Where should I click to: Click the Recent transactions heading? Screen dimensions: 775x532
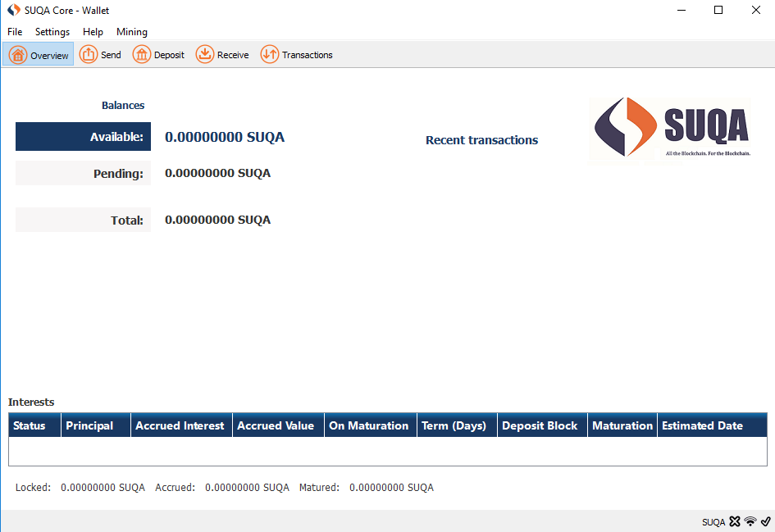click(x=481, y=140)
